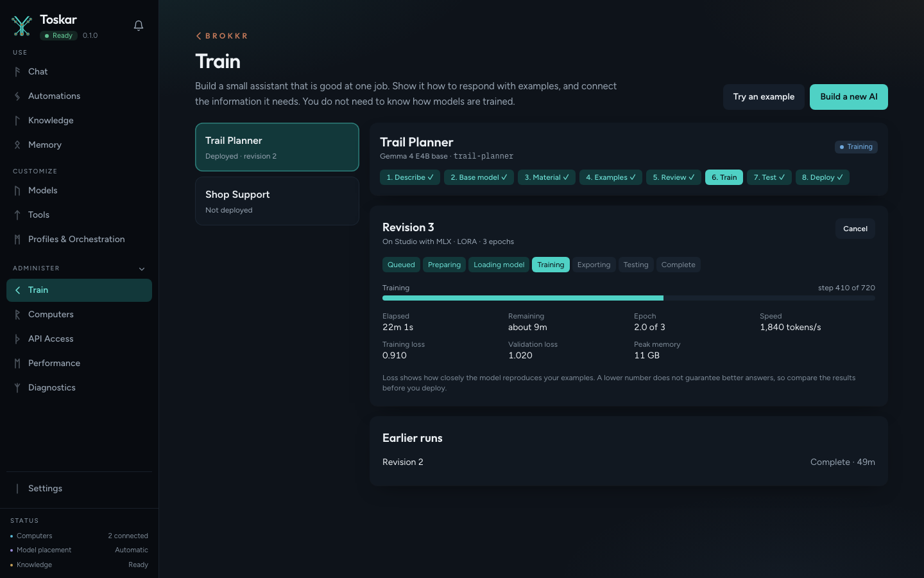Click the Train sidebar icon

(x=17, y=290)
